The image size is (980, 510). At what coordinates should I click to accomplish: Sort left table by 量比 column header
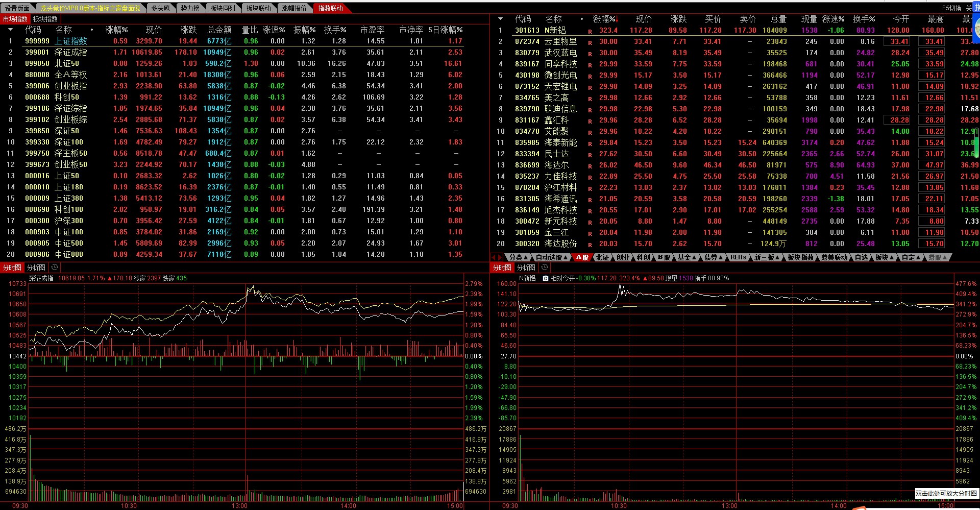(x=250, y=30)
